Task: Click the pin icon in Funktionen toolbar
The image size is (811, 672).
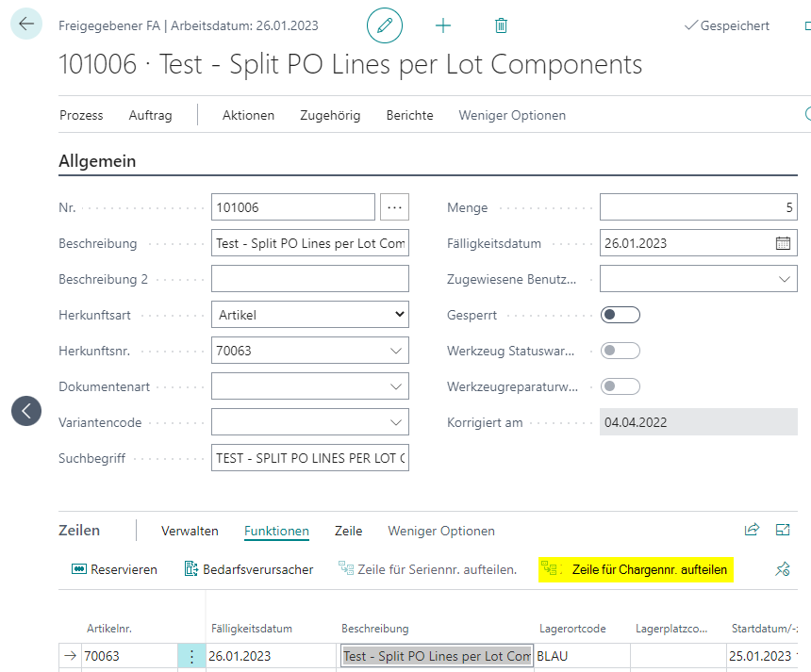Action: pos(782,569)
